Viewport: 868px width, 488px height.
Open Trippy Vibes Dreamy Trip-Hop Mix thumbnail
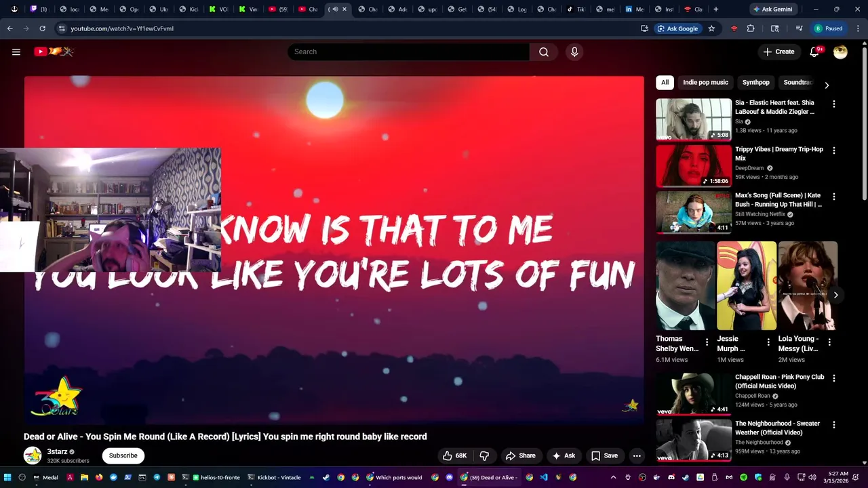click(694, 165)
